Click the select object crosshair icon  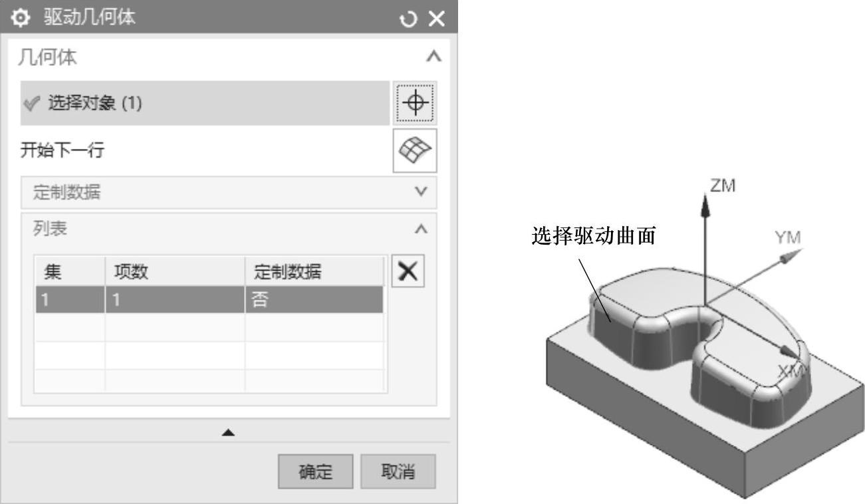(x=415, y=103)
